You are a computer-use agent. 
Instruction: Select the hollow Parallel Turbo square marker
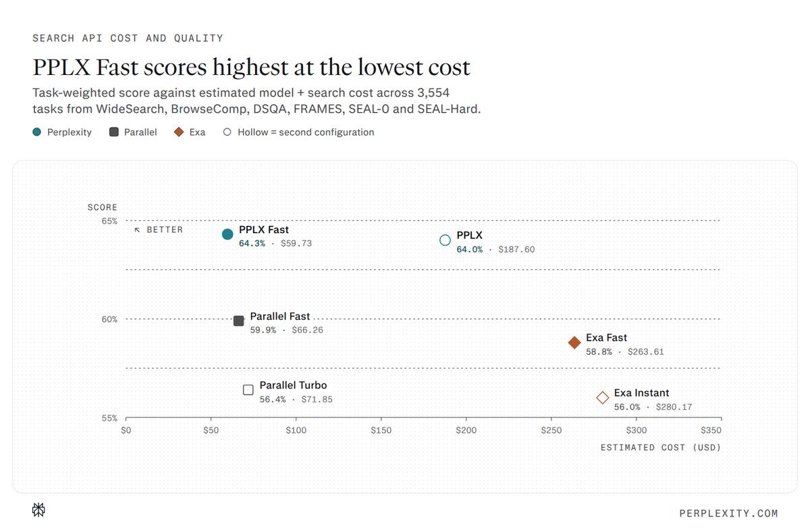click(248, 390)
